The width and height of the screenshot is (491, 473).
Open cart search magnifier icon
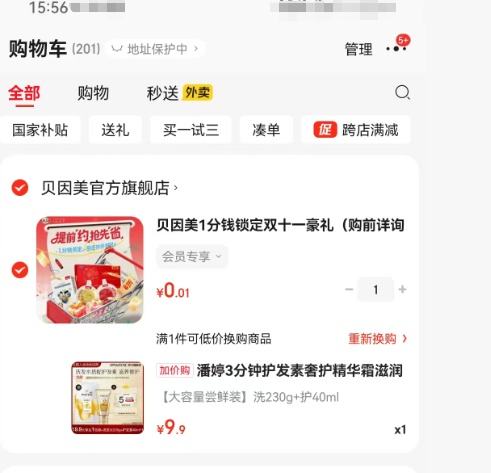click(402, 92)
